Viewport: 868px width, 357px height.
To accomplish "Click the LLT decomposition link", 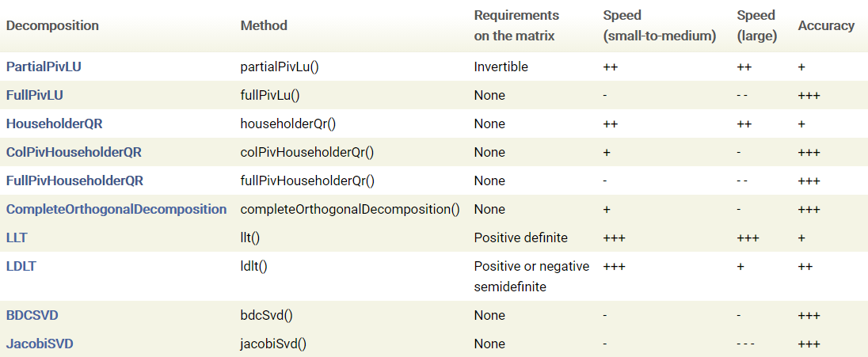I will 17,237.
